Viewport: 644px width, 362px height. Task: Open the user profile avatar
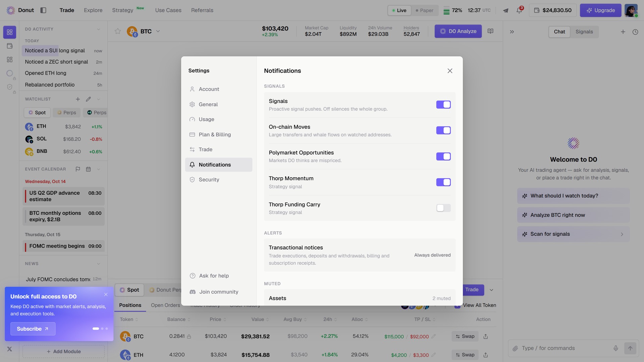pos(631,10)
